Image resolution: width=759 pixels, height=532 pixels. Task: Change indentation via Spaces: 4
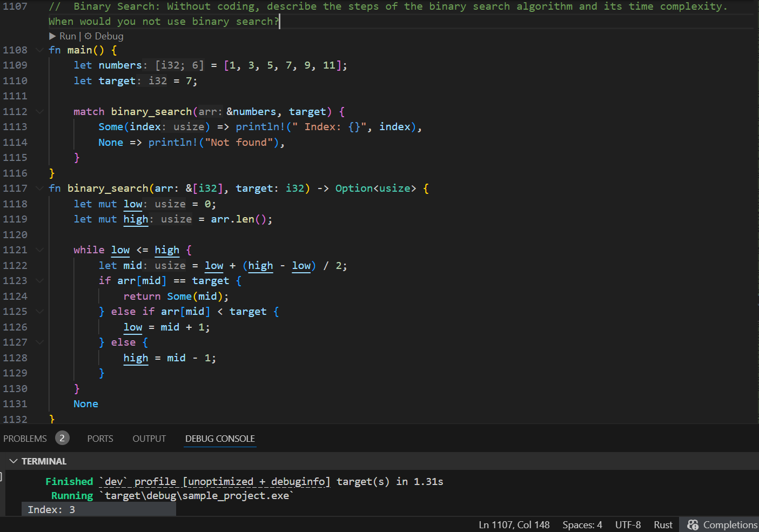tap(582, 525)
